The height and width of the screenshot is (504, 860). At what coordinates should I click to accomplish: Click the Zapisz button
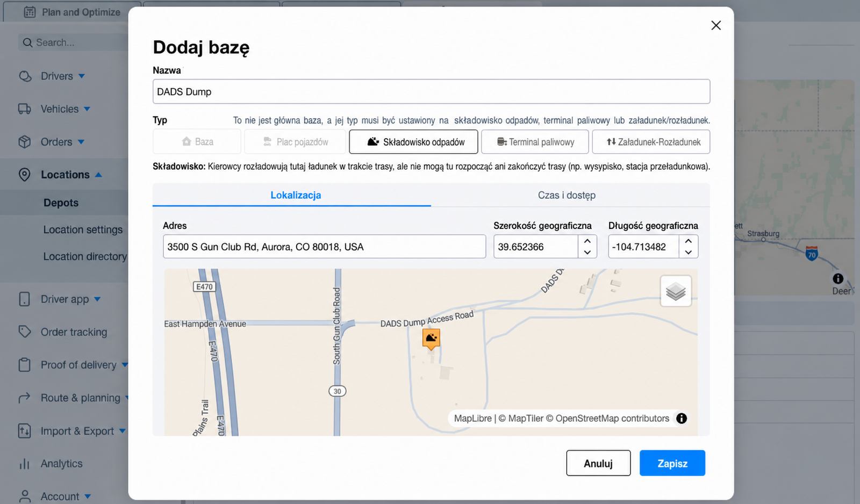pyautogui.click(x=672, y=463)
